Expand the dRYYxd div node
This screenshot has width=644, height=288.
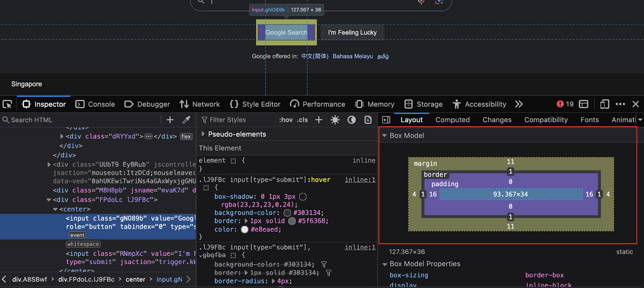click(62, 136)
